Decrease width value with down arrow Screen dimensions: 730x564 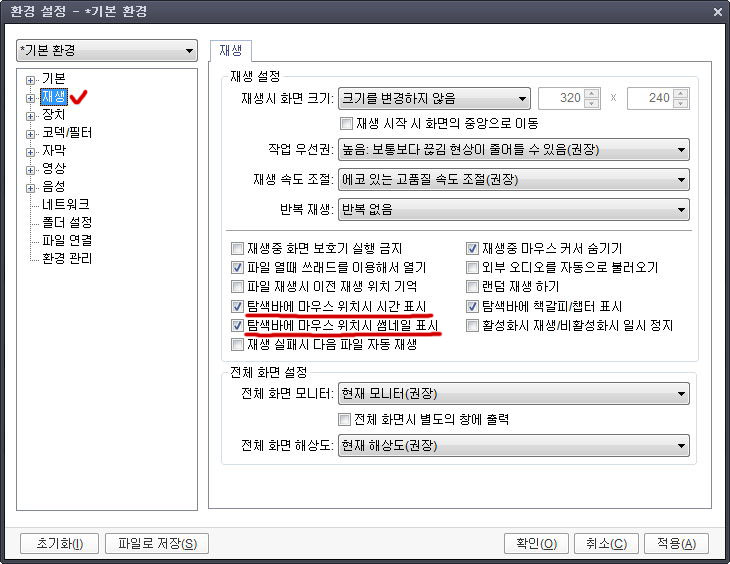point(591,103)
